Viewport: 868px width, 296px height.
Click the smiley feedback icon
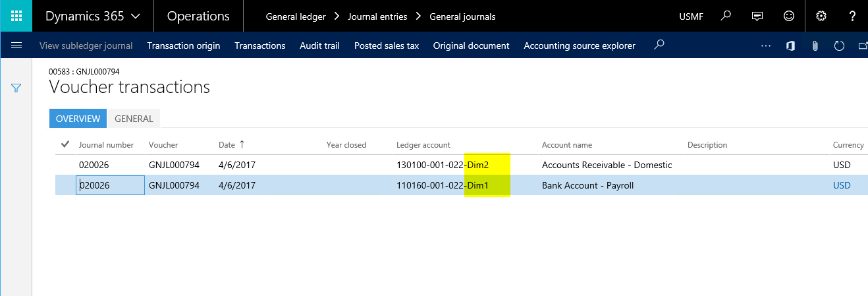click(788, 16)
